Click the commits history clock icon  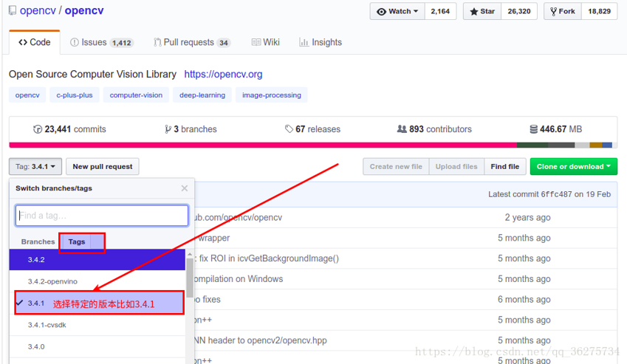pos(38,129)
